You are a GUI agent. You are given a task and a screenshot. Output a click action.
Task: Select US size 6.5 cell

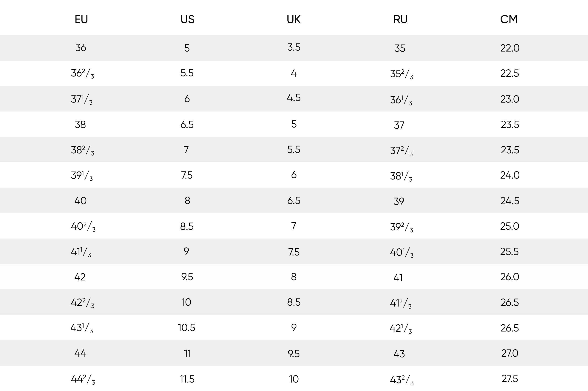[187, 125]
